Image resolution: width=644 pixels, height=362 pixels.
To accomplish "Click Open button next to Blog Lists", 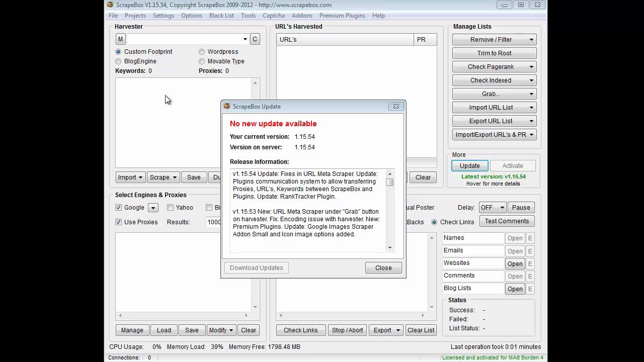I will coord(515,289).
